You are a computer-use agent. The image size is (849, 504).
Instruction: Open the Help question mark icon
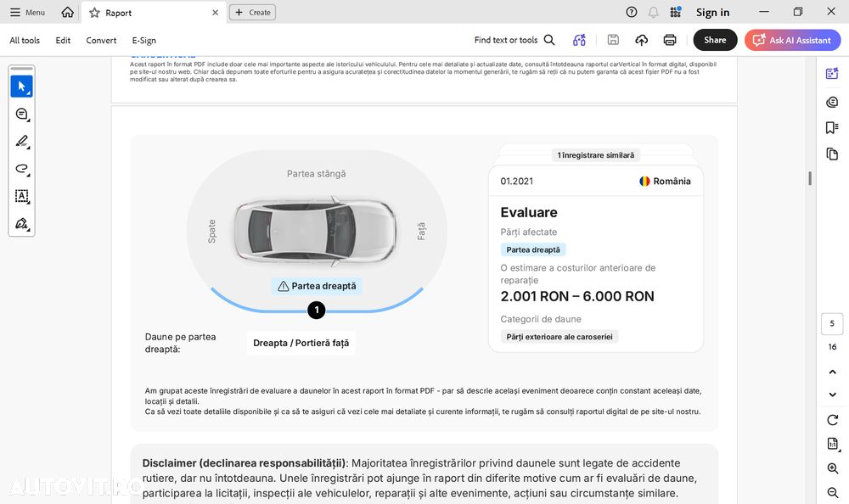[x=632, y=12]
